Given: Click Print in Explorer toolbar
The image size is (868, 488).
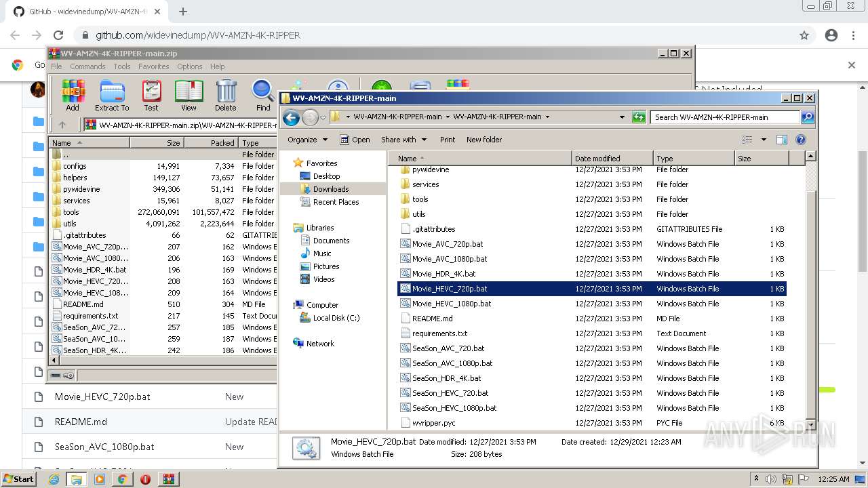Looking at the screenshot, I should (x=448, y=140).
